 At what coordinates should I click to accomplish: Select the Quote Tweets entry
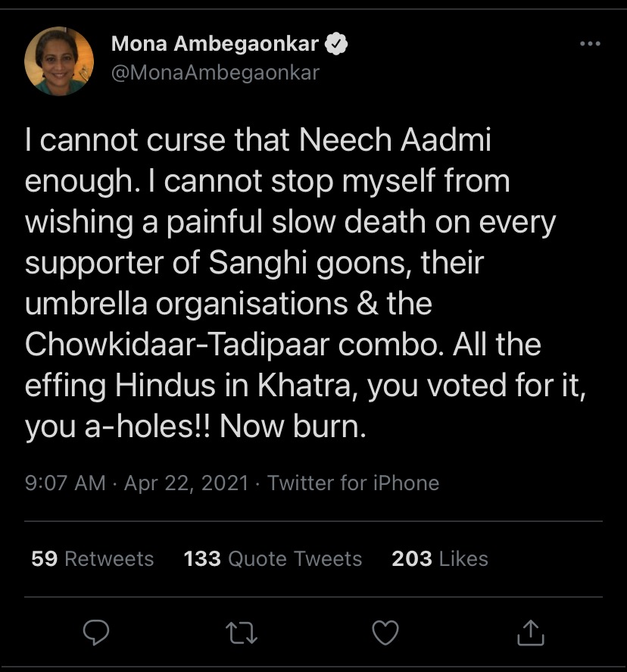tap(271, 559)
